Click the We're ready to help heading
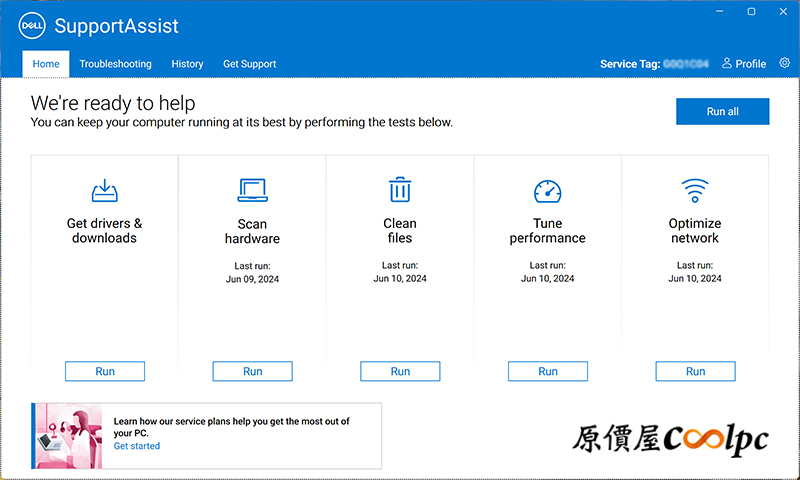Screen dimensions: 800x480 [x=113, y=103]
